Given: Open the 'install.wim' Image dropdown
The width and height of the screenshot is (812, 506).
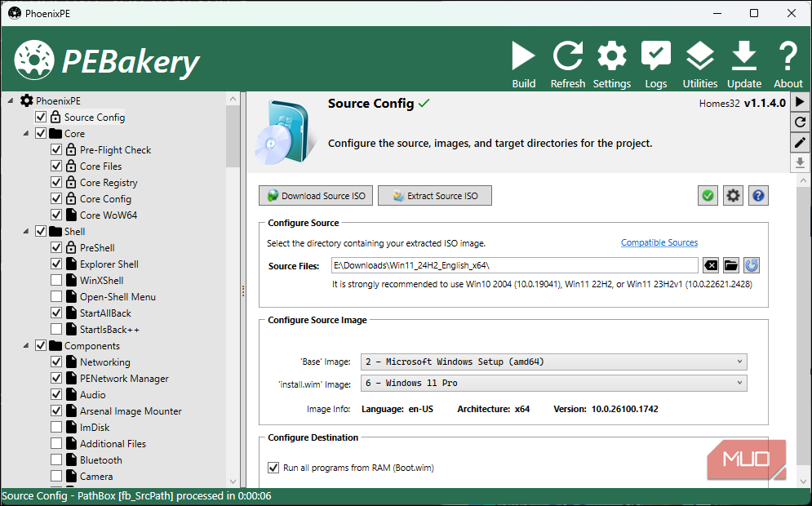Looking at the screenshot, I should click(x=553, y=384).
